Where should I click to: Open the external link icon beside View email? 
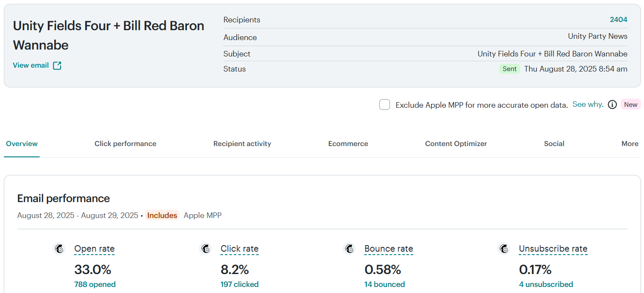coord(57,65)
